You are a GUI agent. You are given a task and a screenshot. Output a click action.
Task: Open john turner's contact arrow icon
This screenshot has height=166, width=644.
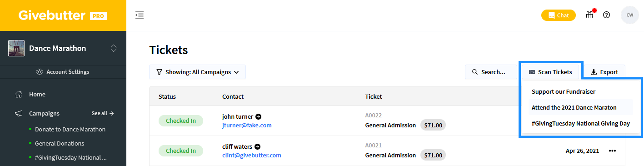tap(259, 116)
